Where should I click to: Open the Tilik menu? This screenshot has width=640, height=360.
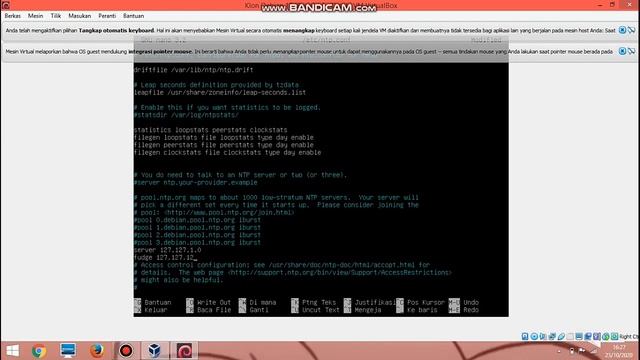point(56,16)
